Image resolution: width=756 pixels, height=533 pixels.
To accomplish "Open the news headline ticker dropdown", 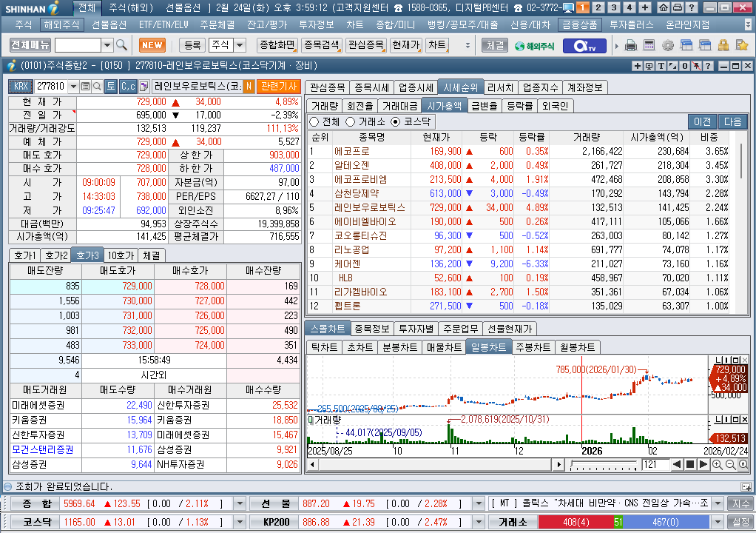I will pyautogui.click(x=718, y=503).
